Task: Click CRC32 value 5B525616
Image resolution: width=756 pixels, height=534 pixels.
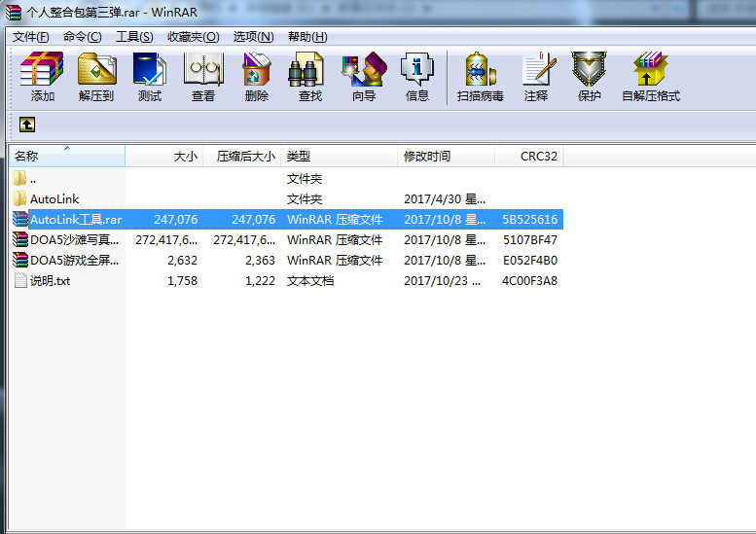Action: 530,220
